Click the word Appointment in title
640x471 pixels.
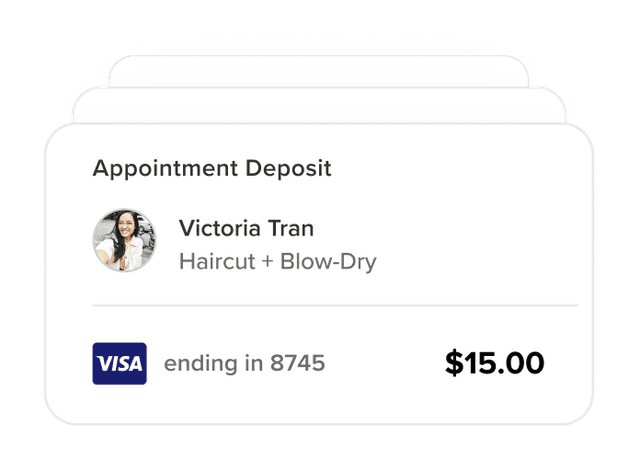165,169
